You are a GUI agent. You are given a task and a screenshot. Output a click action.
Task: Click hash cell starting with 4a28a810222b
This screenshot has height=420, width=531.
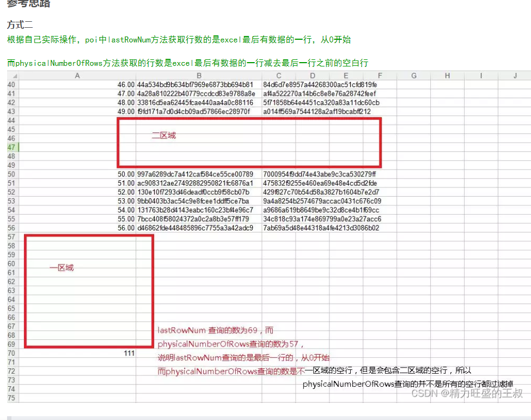coord(199,94)
